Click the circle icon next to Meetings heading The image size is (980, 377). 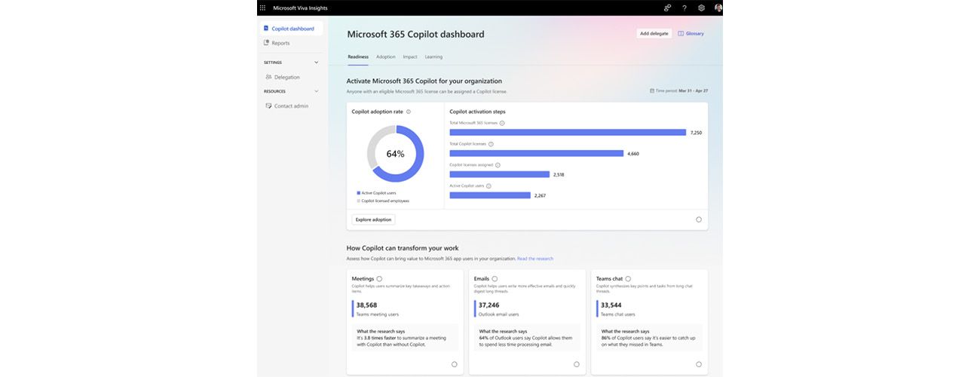tap(379, 279)
